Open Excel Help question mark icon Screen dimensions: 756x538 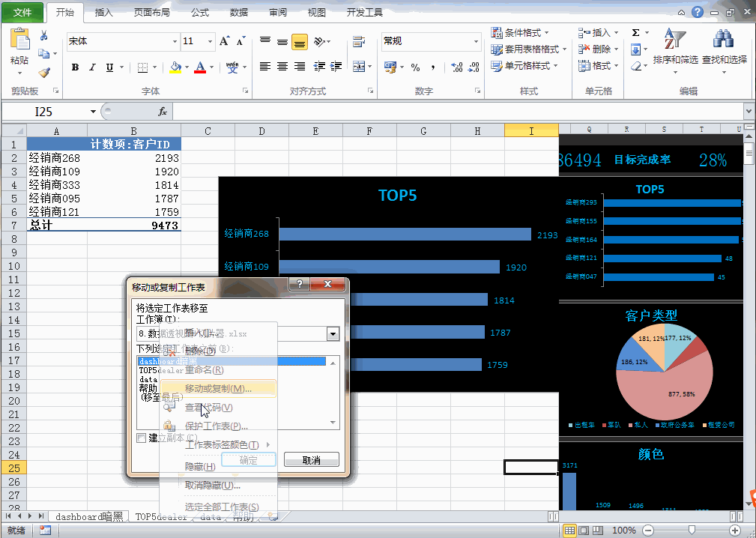point(697,12)
